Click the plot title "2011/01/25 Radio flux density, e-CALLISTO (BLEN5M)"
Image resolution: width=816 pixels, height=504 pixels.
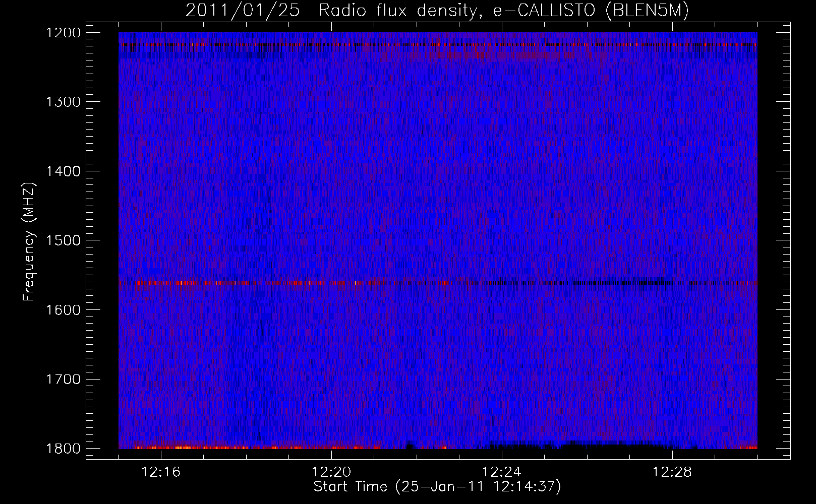pyautogui.click(x=437, y=11)
